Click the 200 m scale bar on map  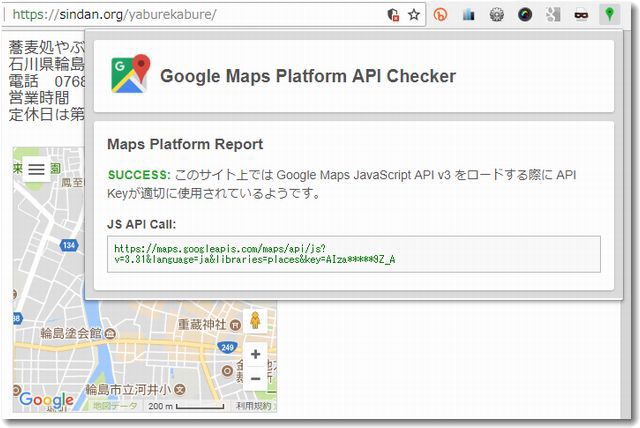tap(186, 406)
